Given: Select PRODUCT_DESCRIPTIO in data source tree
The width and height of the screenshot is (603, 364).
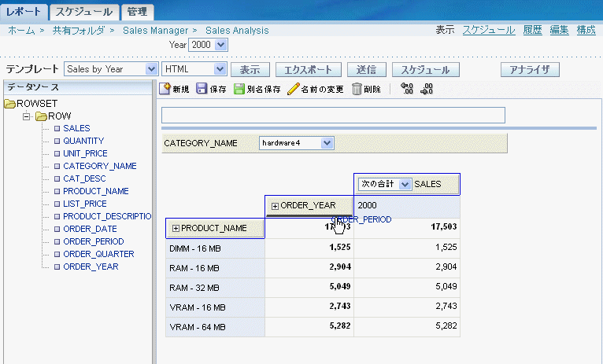Looking at the screenshot, I should coord(107,216).
